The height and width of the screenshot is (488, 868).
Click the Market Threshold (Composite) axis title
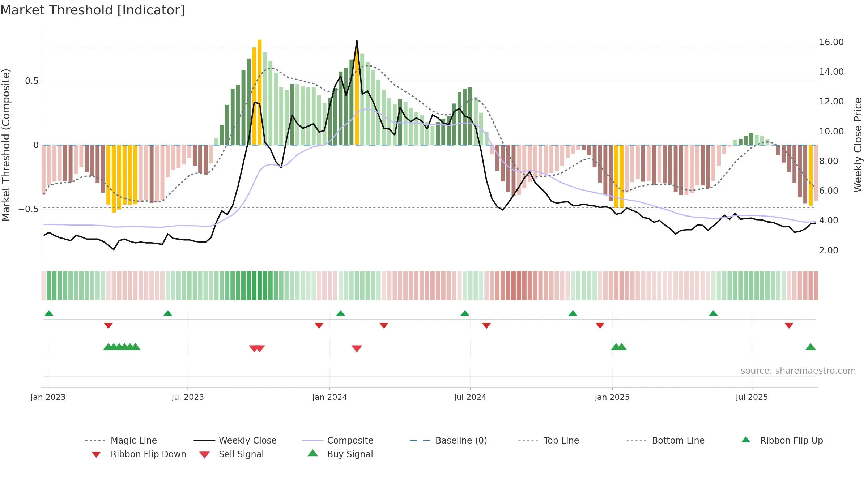6,145
